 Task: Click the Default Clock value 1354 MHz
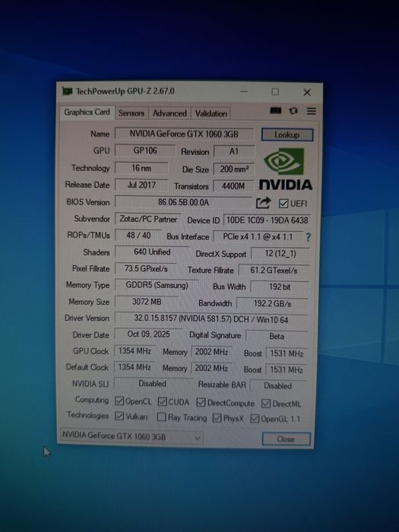pos(135,367)
